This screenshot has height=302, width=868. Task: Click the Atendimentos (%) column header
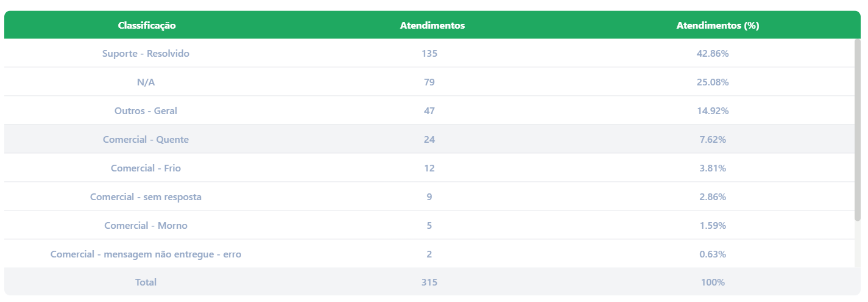(718, 26)
